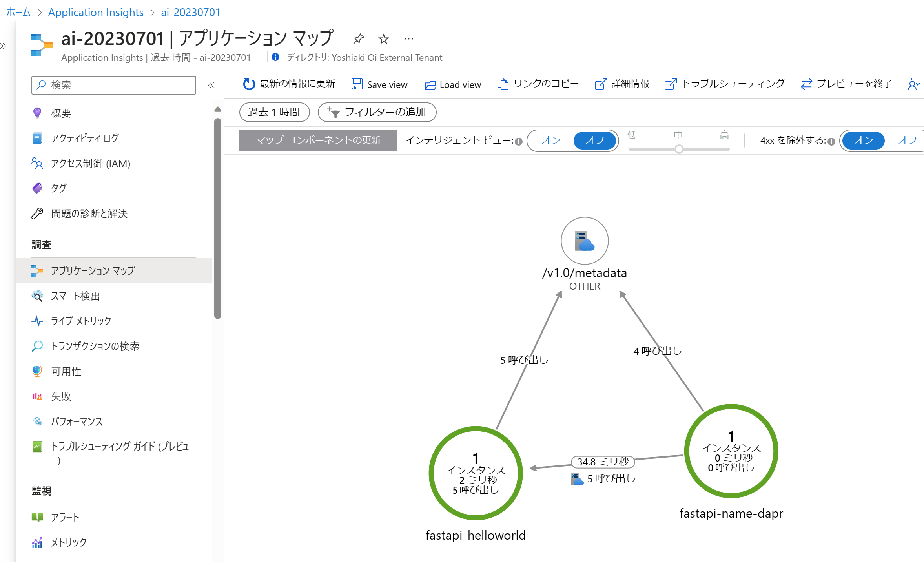Click the Load view folder icon

tap(430, 85)
